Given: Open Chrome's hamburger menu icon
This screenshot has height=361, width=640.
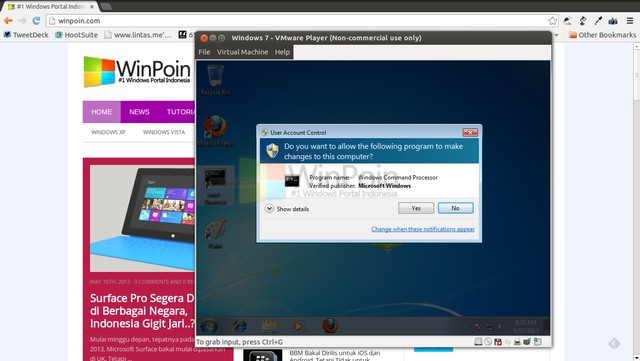Looking at the screenshot, I should point(630,20).
